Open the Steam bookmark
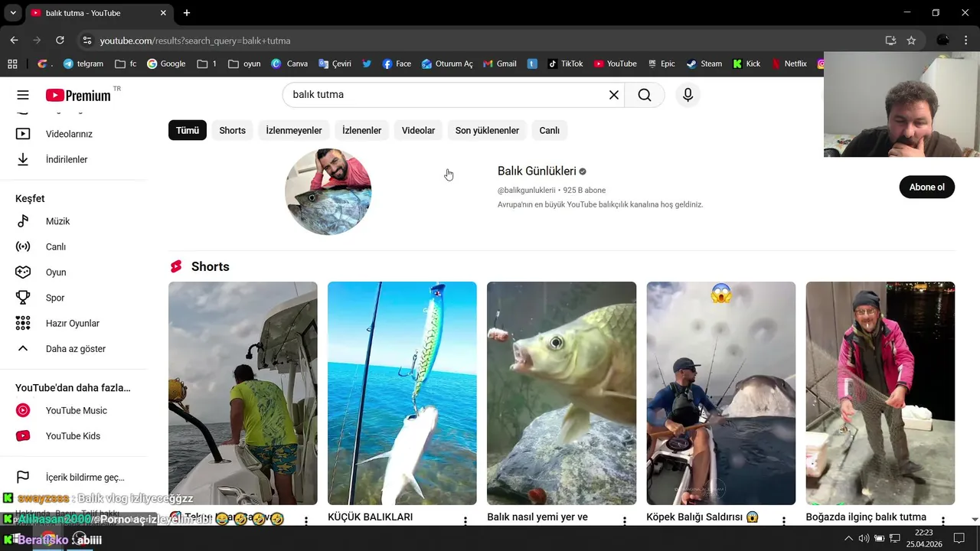Image resolution: width=980 pixels, height=551 pixels. coord(704,64)
